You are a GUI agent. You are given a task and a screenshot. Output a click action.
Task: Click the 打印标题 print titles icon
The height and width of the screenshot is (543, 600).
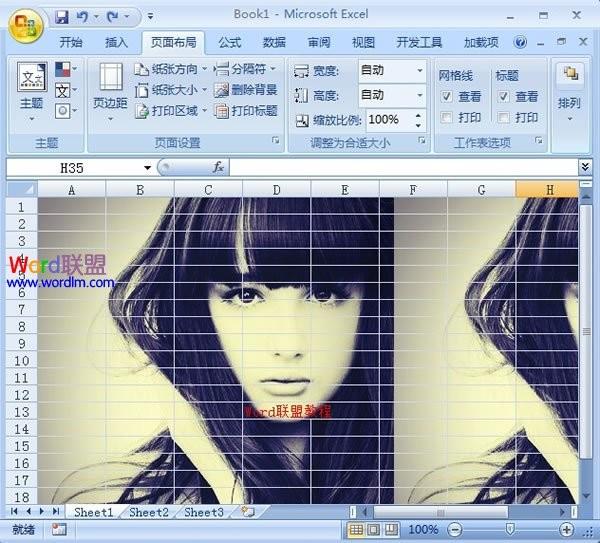[x=221, y=111]
